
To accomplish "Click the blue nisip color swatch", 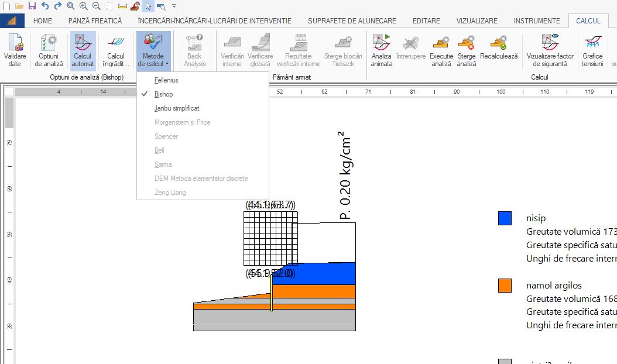I will 505,218.
